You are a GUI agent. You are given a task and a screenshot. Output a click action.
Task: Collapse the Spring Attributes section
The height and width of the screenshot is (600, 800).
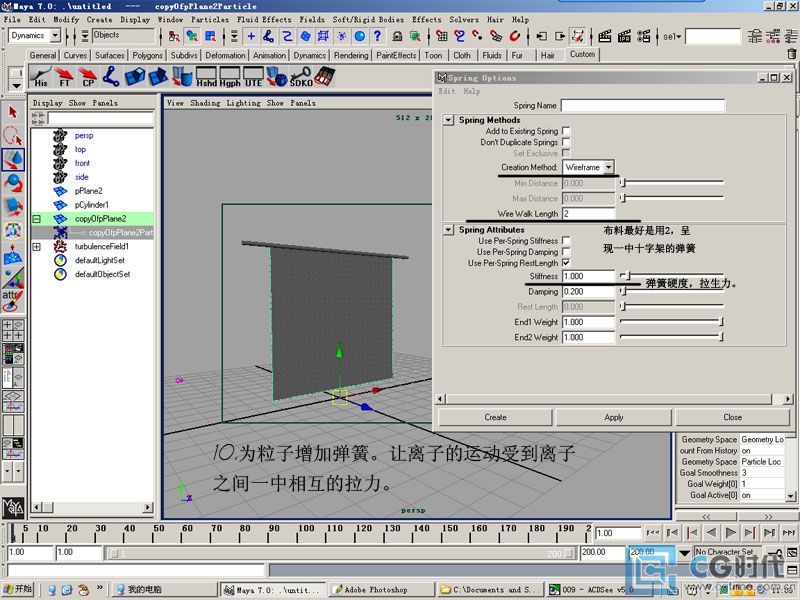point(448,230)
